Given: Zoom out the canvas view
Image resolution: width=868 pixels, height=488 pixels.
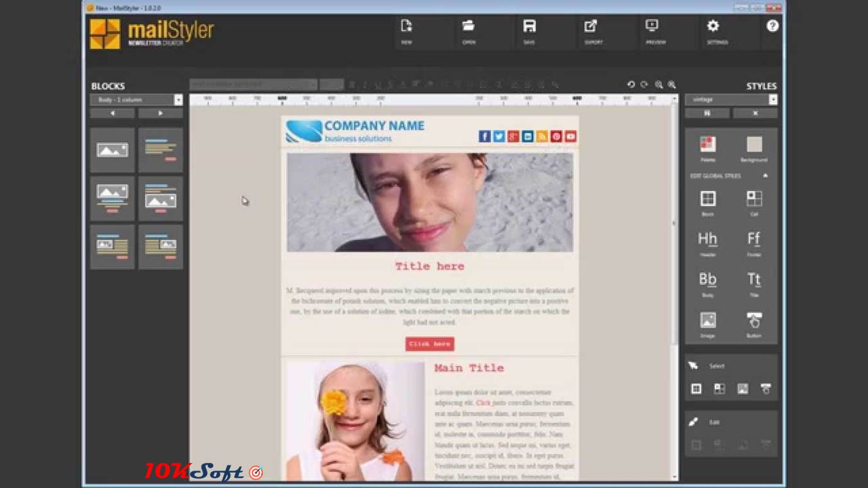Looking at the screenshot, I should pos(658,84).
